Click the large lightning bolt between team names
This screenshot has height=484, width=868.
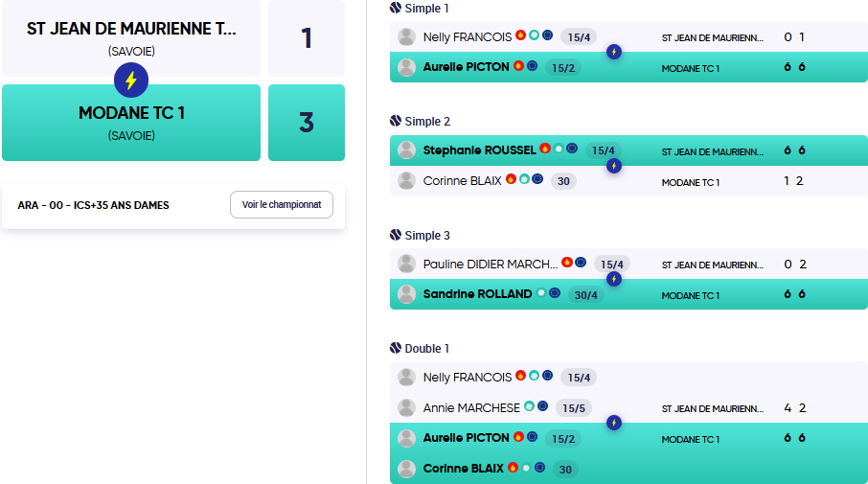pyautogui.click(x=131, y=81)
